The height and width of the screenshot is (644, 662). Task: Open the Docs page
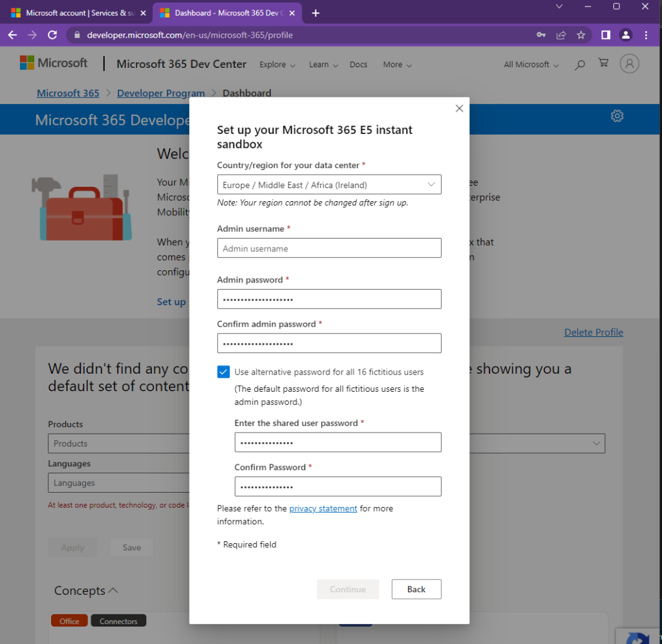pyautogui.click(x=358, y=65)
